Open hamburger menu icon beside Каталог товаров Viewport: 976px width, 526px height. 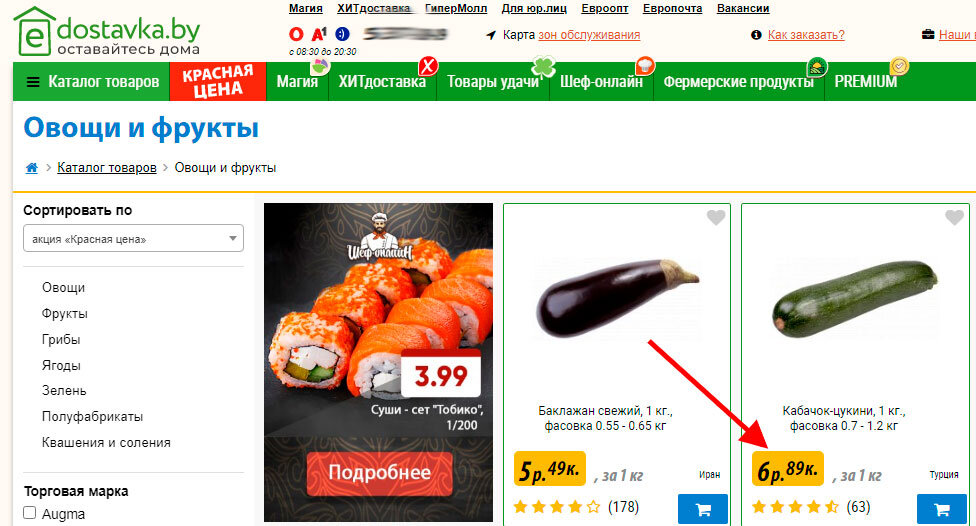33,82
